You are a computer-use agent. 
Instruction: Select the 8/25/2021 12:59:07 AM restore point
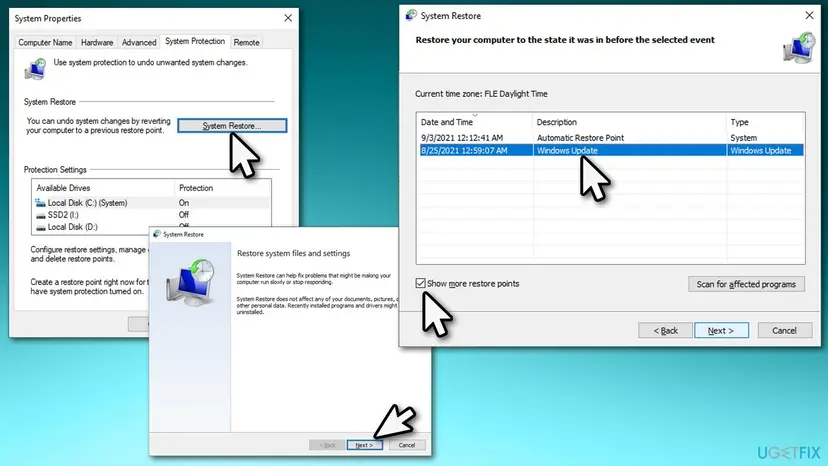[x=610, y=151]
